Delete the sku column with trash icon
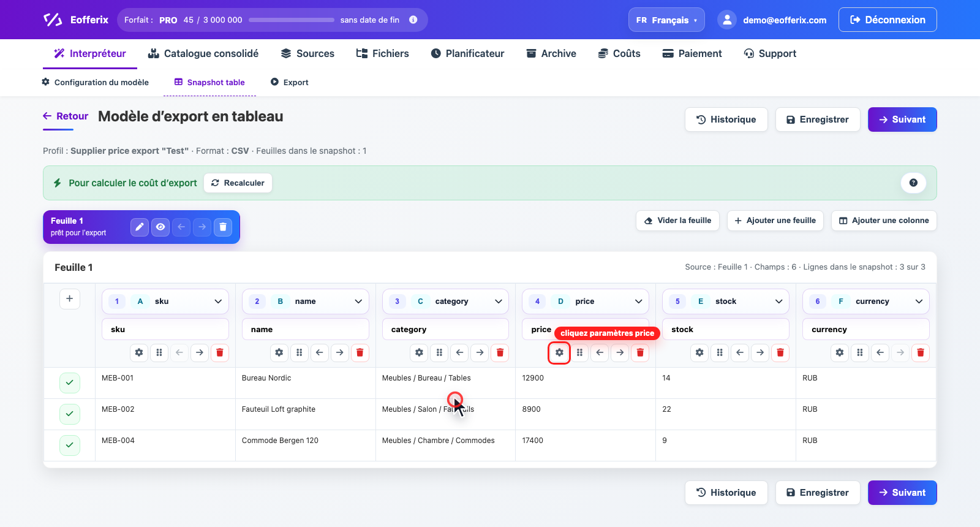Screen dimensions: 980x527 [x=220, y=352]
